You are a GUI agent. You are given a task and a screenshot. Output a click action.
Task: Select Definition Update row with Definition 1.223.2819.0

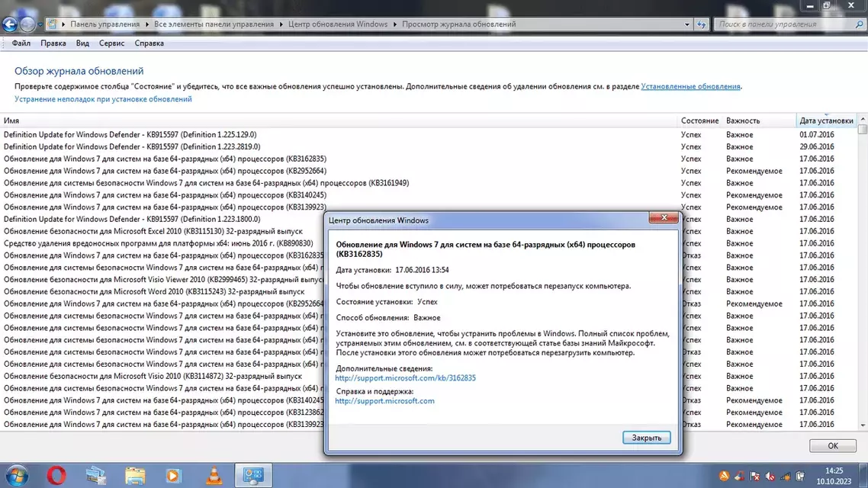pos(429,146)
